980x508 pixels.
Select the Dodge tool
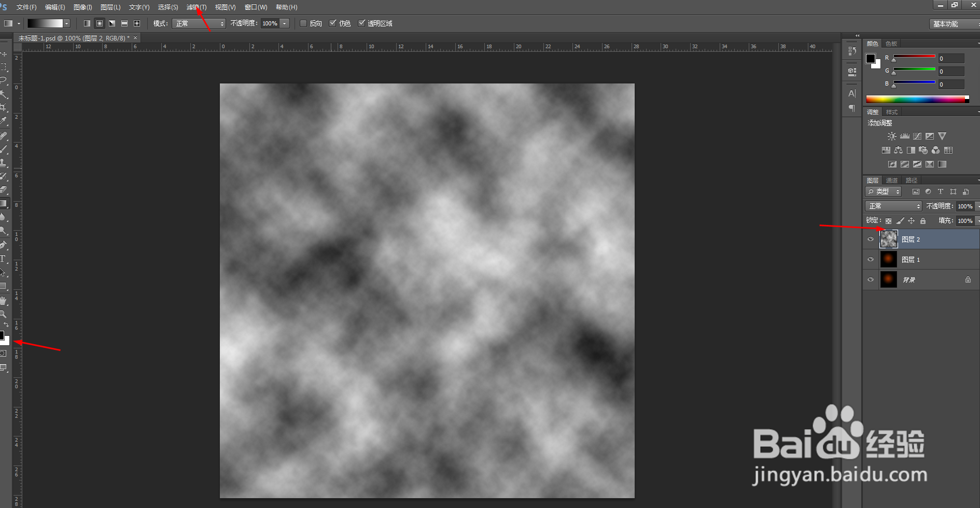pos(4,231)
